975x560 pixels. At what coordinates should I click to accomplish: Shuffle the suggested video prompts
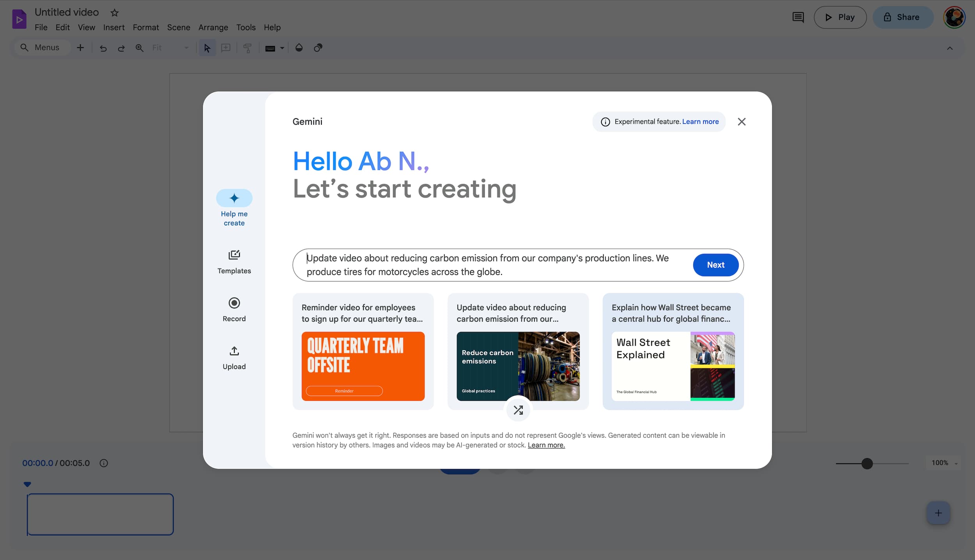click(x=518, y=410)
